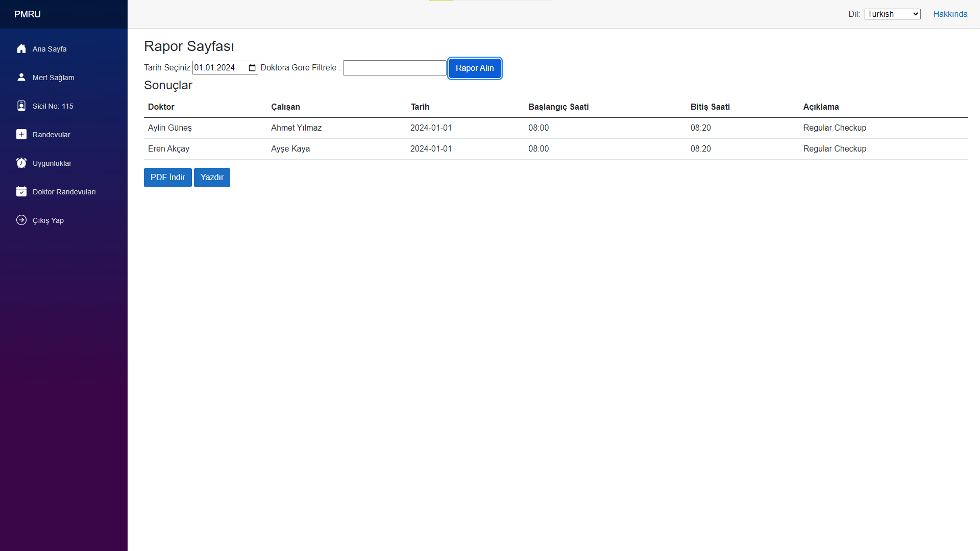This screenshot has height=551, width=980.
Task: Click the calendar check icon for Doktor Randevuları
Action: 21,192
